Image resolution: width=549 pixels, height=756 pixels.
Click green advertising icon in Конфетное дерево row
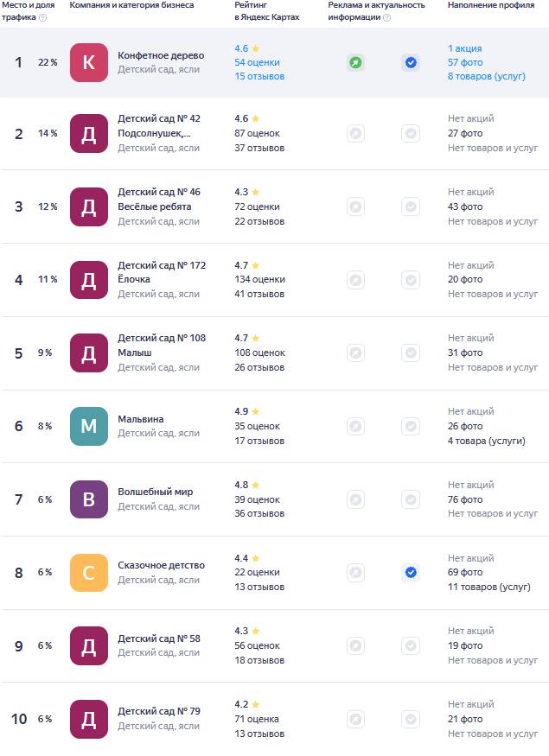point(355,62)
